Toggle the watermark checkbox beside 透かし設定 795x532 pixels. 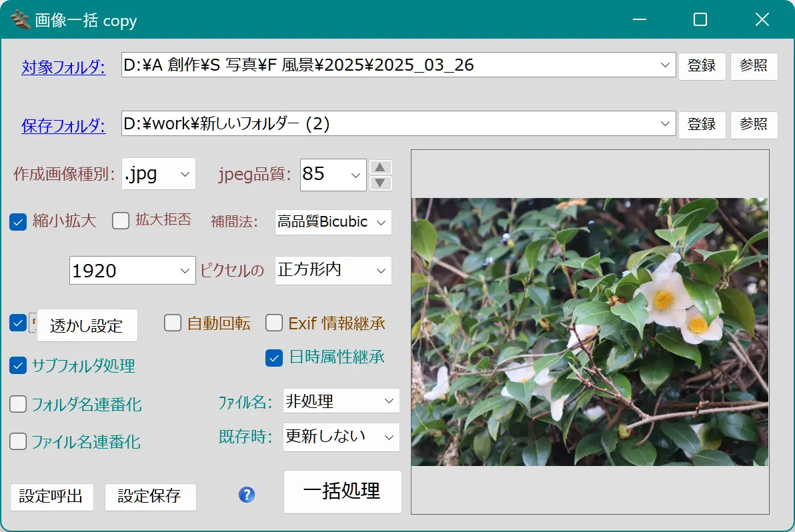point(18,323)
